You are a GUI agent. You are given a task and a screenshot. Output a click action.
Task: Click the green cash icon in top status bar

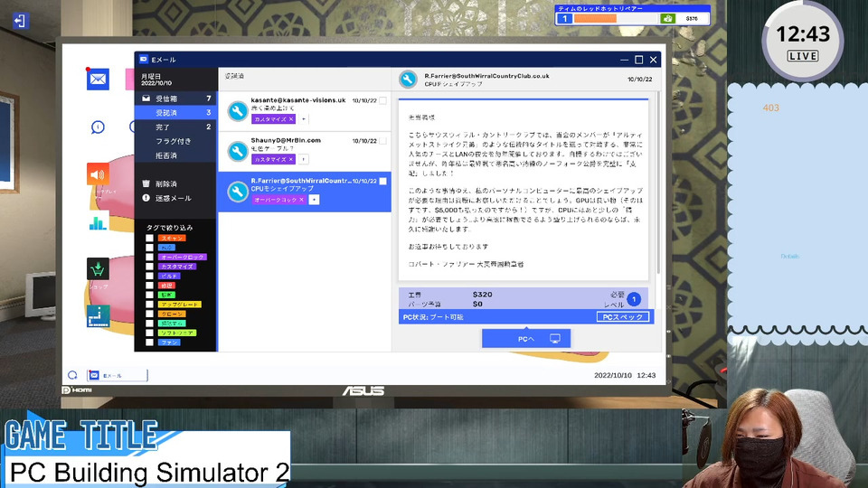coord(667,19)
